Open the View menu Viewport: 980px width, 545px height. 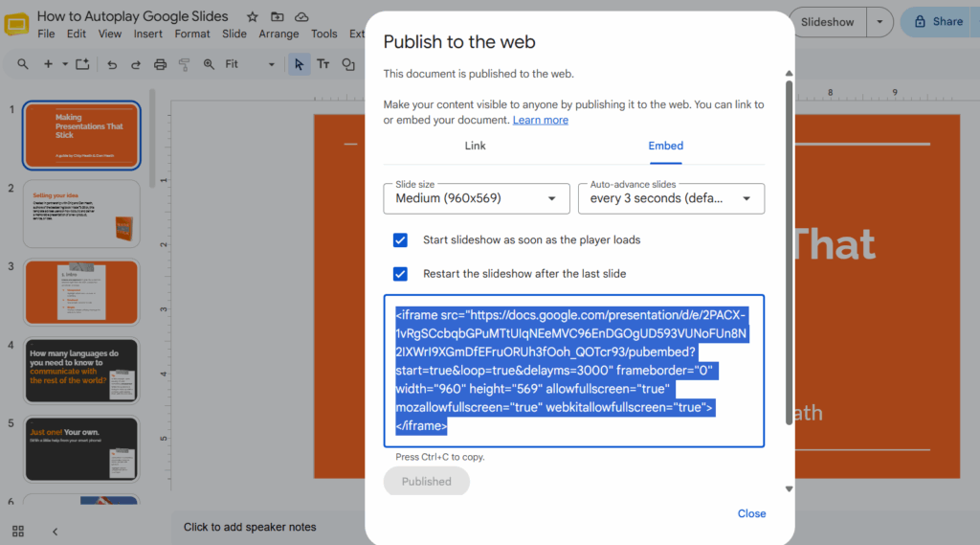[110, 34]
